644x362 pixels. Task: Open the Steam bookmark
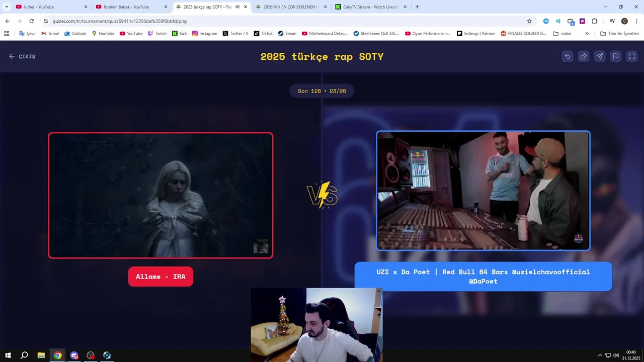coord(287,34)
